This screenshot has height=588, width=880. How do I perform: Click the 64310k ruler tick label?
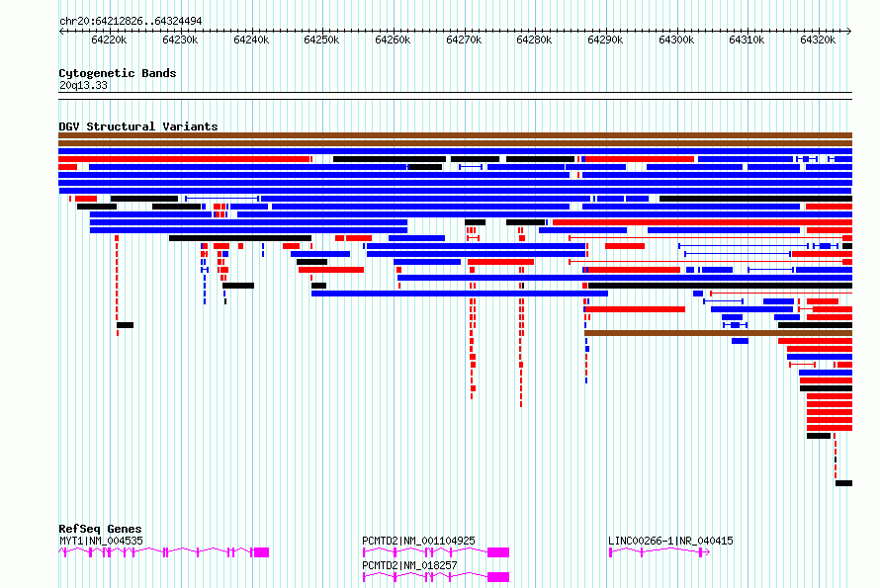747,40
